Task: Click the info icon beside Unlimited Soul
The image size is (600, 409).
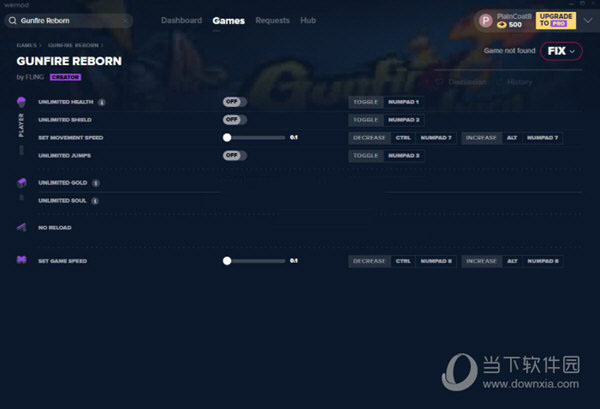Action: coord(95,201)
